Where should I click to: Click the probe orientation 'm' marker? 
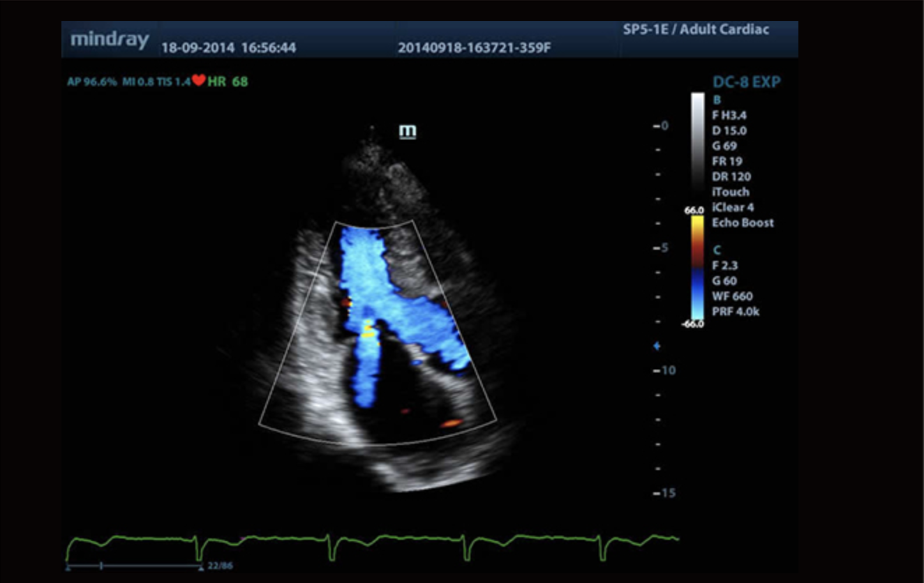click(x=407, y=132)
